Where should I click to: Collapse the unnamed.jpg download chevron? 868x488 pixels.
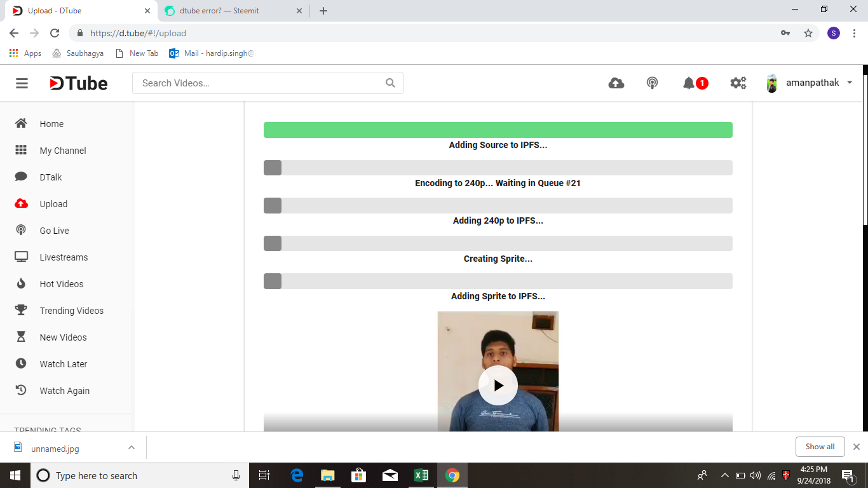132,447
